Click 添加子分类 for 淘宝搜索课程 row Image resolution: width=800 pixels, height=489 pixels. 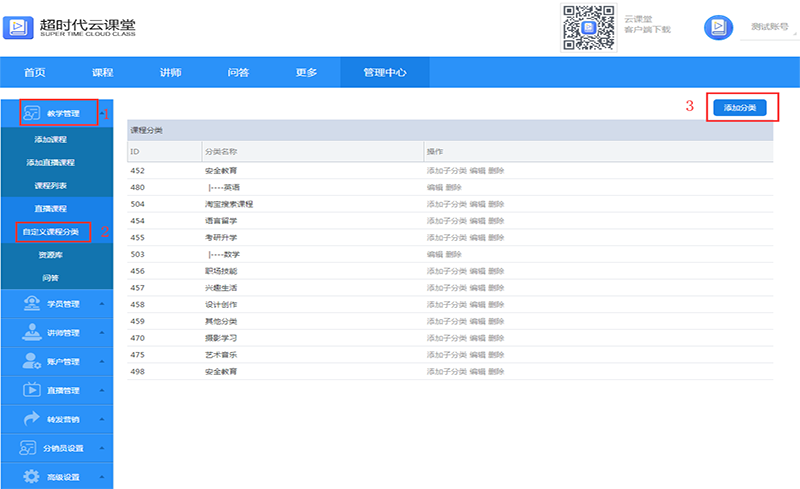(446, 204)
